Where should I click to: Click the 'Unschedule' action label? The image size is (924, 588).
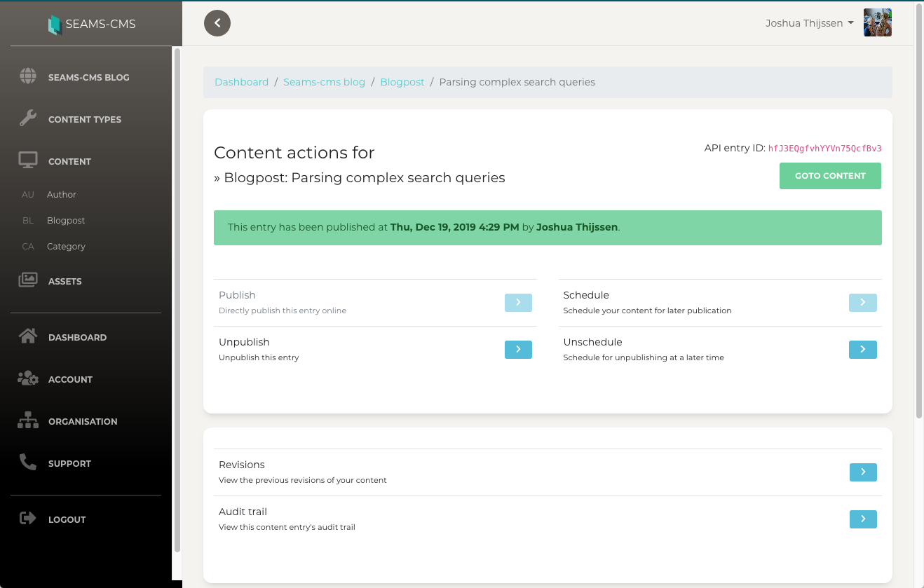tap(592, 342)
